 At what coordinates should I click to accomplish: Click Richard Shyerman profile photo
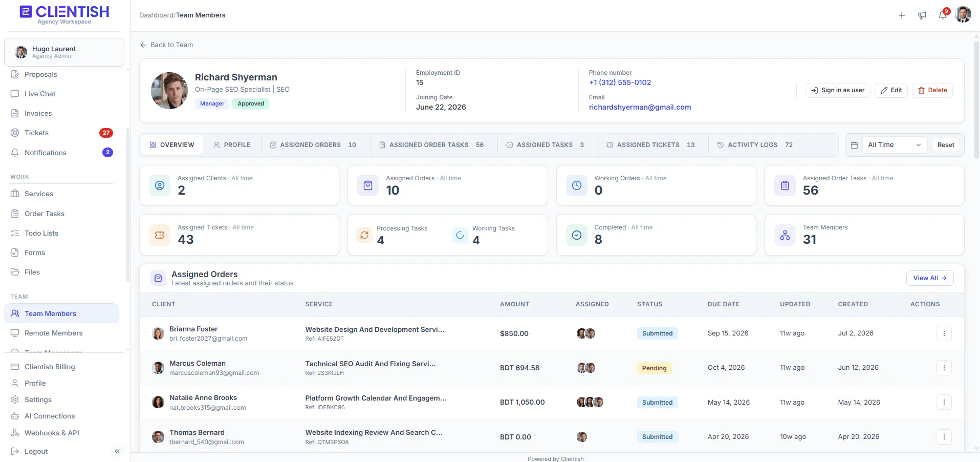tap(169, 91)
